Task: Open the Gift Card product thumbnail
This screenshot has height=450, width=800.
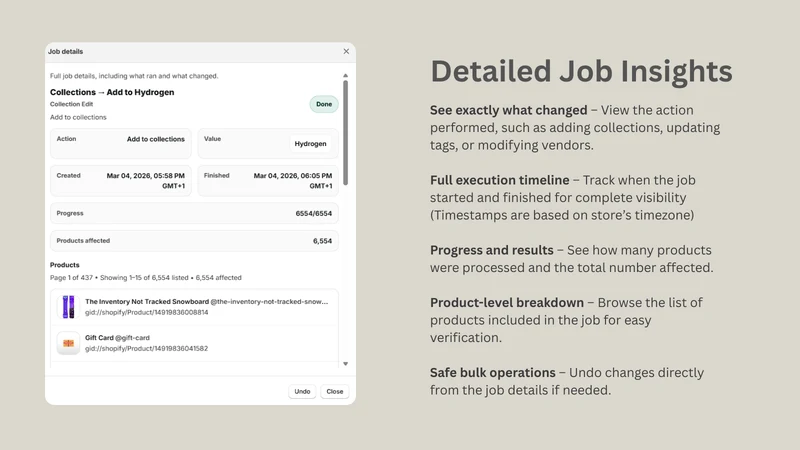Action: 68,343
